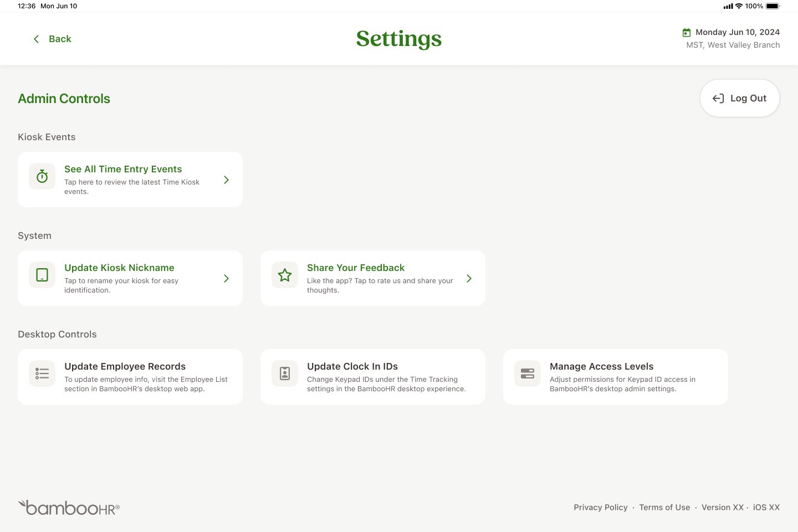Tap the stopwatch icon for Time Entry Events
Screen dimensions: 798x532
click(42, 176)
